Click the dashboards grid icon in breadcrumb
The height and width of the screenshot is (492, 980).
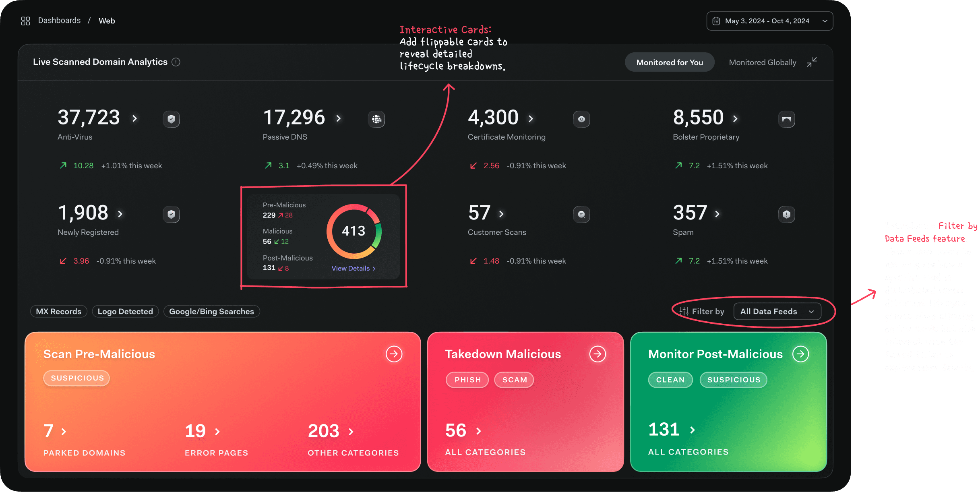pos(25,21)
